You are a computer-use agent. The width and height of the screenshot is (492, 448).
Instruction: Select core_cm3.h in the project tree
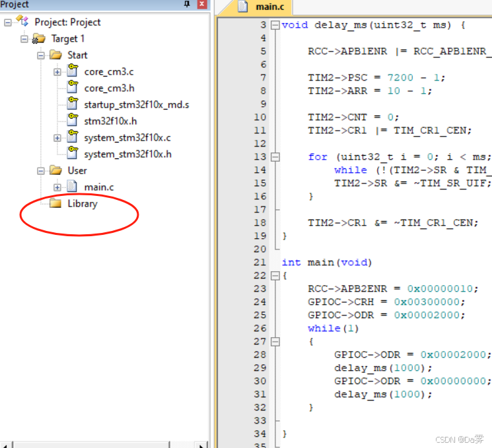click(109, 88)
